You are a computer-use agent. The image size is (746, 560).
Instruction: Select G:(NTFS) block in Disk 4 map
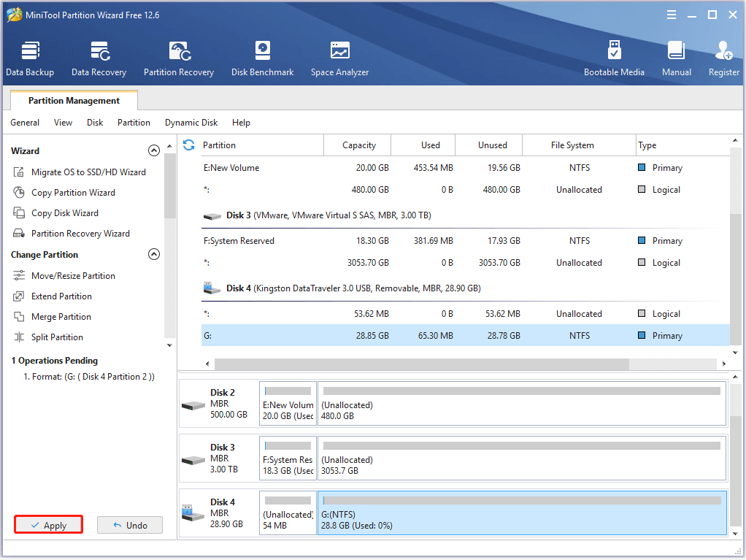tap(522, 513)
